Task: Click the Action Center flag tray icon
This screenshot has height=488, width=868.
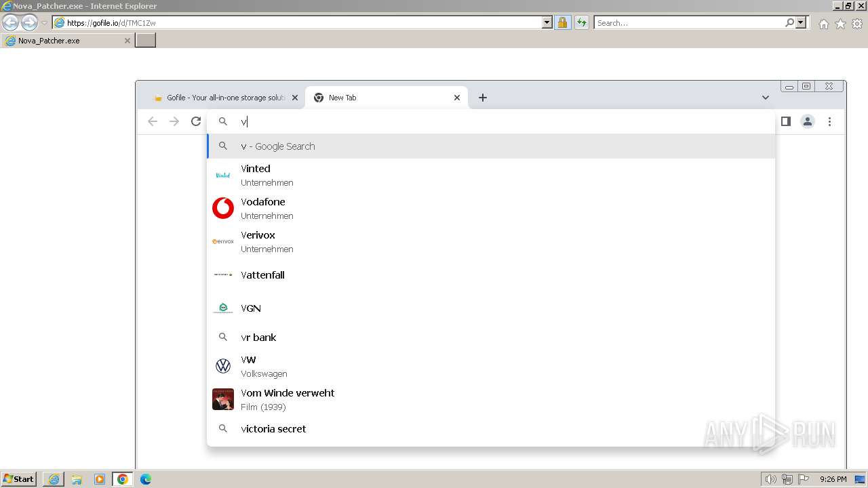Action: pyautogui.click(x=804, y=479)
